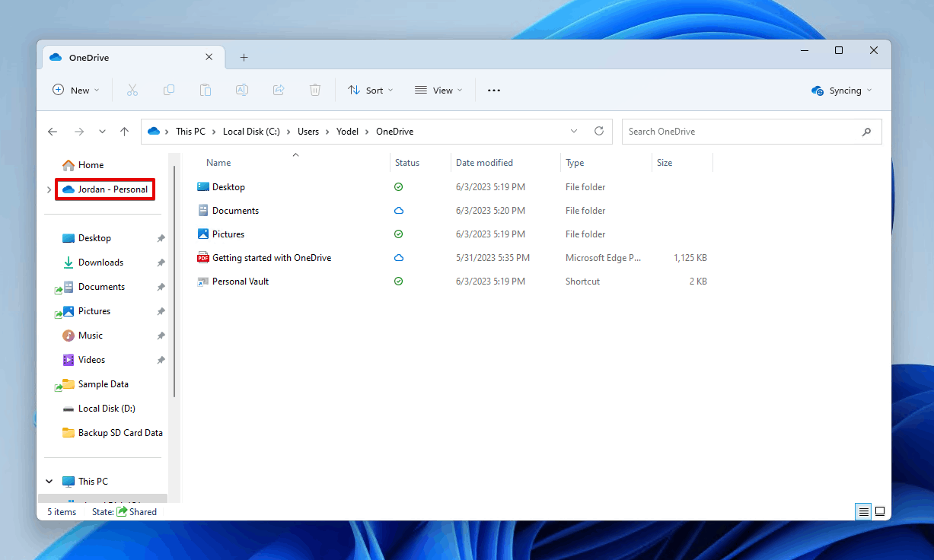Refresh the OneDrive folder view
Image resolution: width=934 pixels, height=560 pixels.
(599, 131)
